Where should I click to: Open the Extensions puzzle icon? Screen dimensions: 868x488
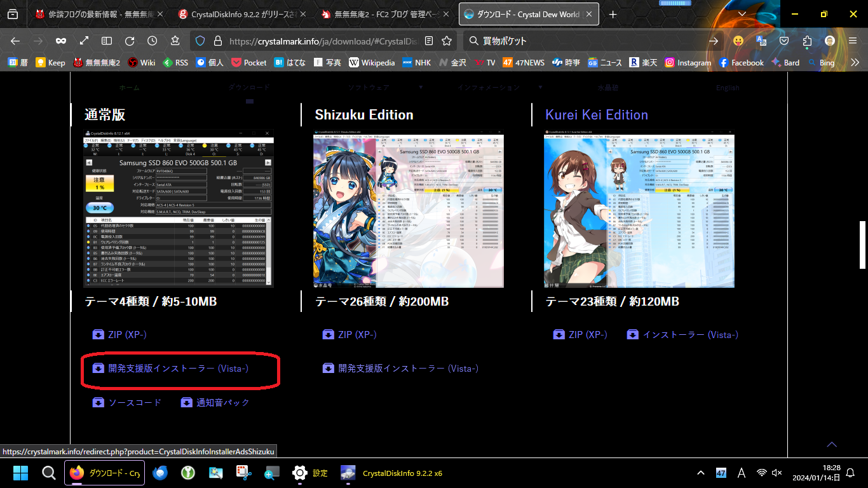(x=807, y=41)
